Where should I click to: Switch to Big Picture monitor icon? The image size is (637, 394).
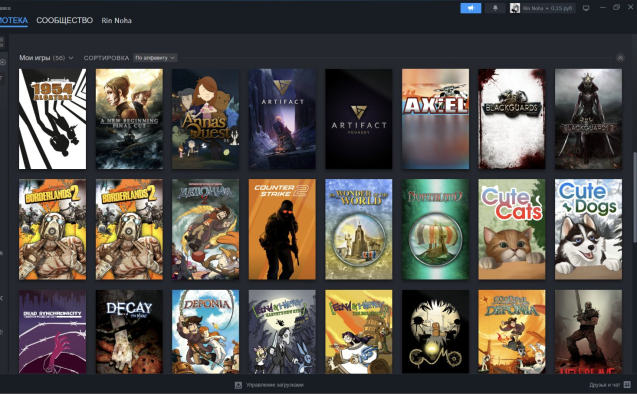pos(586,8)
